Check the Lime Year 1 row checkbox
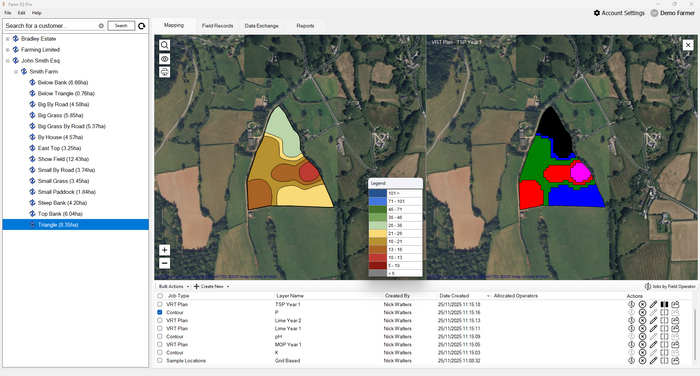The height and width of the screenshot is (376, 700). pos(160,329)
